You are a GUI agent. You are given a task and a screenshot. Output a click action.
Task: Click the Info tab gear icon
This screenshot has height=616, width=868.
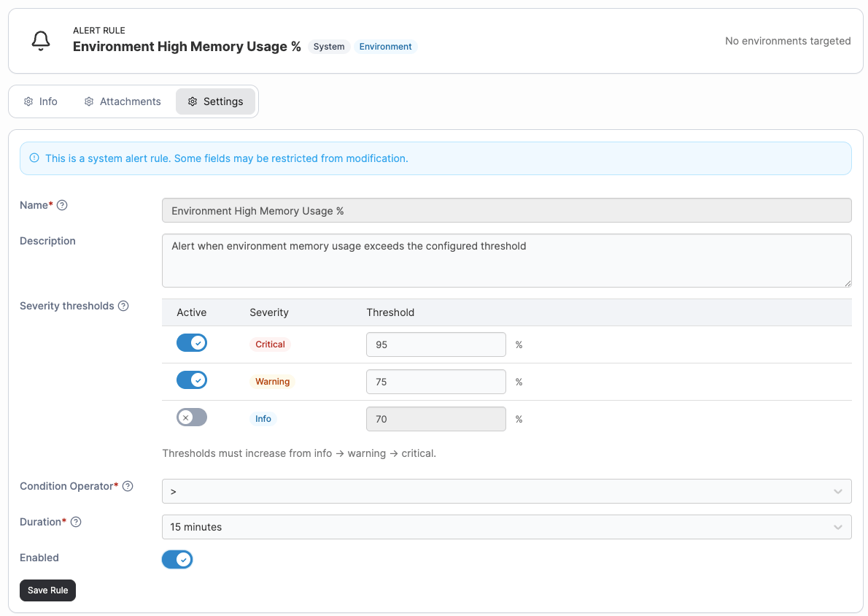click(x=28, y=101)
